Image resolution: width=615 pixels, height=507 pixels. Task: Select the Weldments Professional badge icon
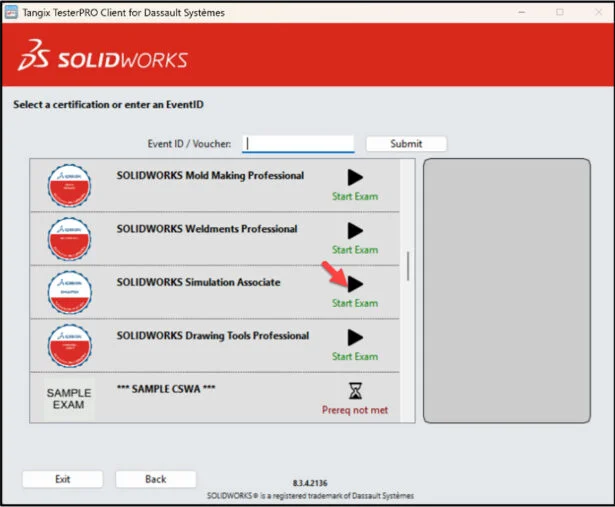click(x=70, y=238)
